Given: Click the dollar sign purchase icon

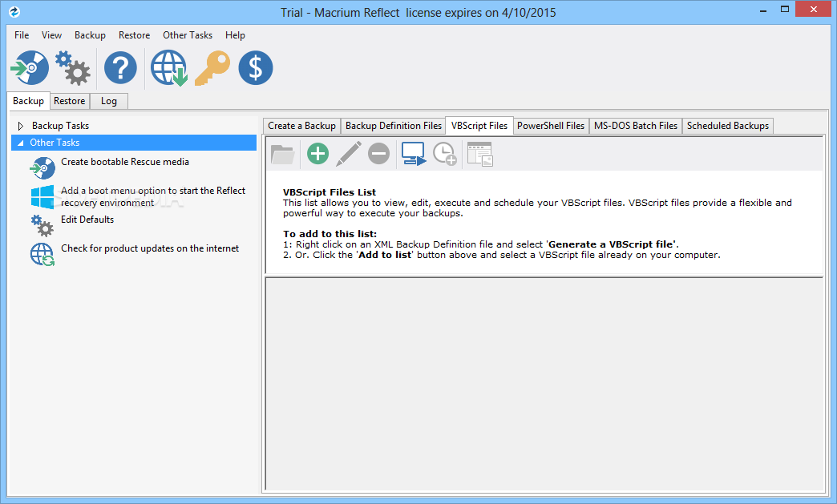Looking at the screenshot, I should point(256,68).
